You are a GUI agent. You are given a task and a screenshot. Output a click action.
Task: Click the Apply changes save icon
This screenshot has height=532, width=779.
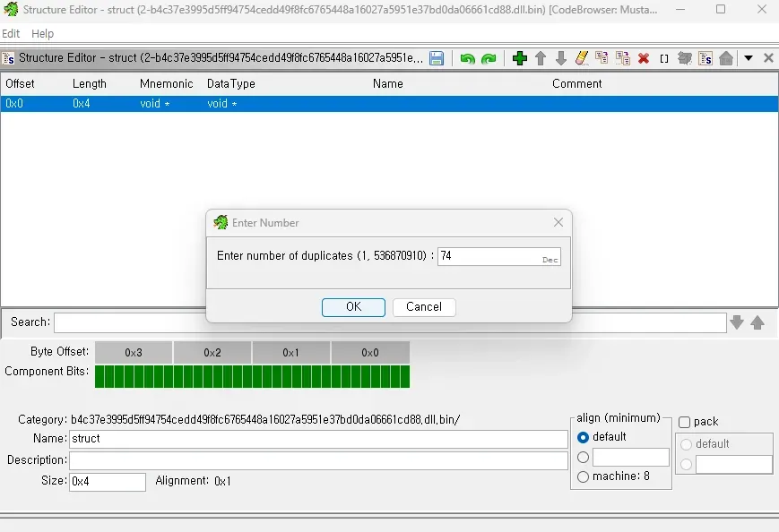[x=437, y=58]
